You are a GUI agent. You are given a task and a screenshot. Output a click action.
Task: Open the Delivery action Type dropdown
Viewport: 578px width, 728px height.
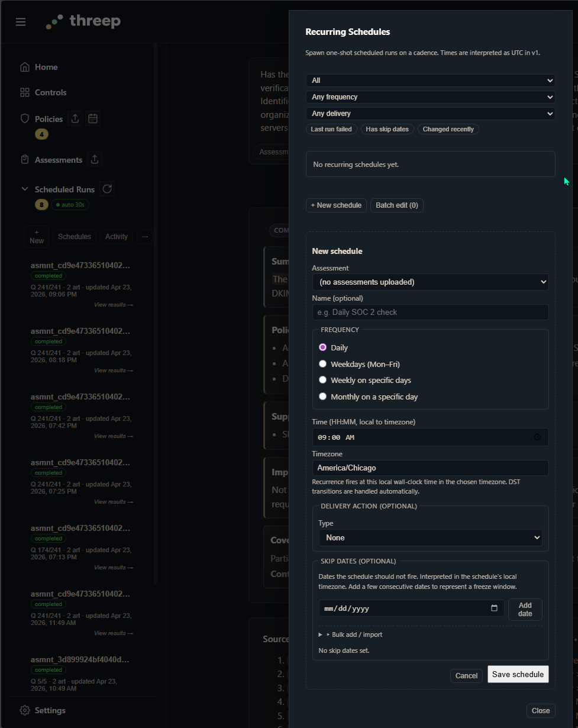[x=431, y=537]
